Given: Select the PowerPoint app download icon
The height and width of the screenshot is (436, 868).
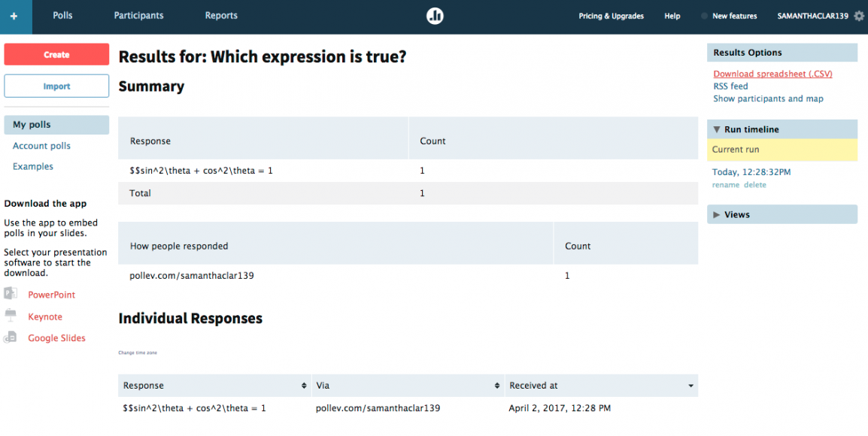Looking at the screenshot, I should 11,294.
